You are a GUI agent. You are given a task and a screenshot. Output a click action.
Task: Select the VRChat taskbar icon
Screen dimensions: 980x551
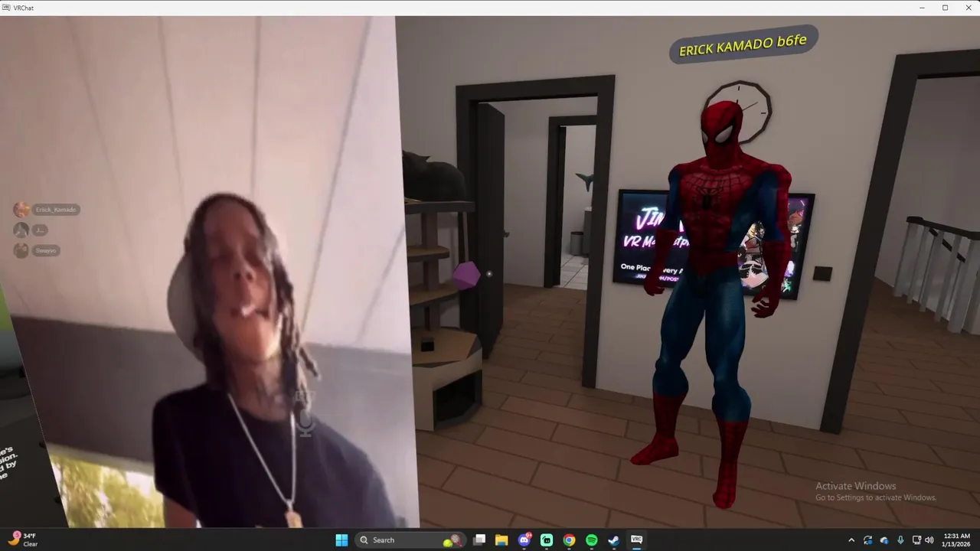tap(636, 540)
